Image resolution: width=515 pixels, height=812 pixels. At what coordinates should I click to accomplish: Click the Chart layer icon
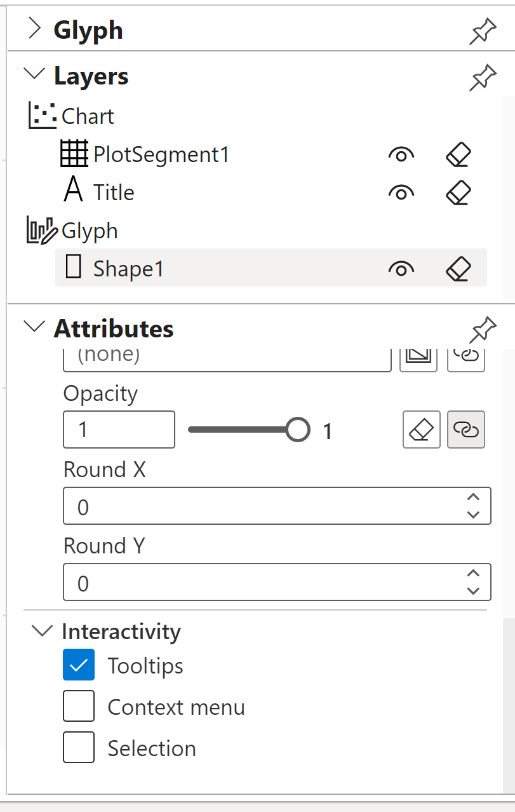pos(41,116)
